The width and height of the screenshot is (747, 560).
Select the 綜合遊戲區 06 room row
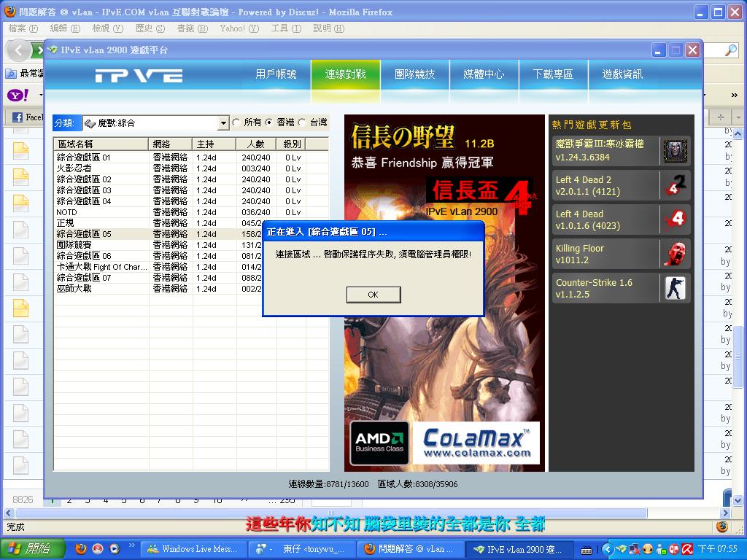pyautogui.click(x=158, y=256)
